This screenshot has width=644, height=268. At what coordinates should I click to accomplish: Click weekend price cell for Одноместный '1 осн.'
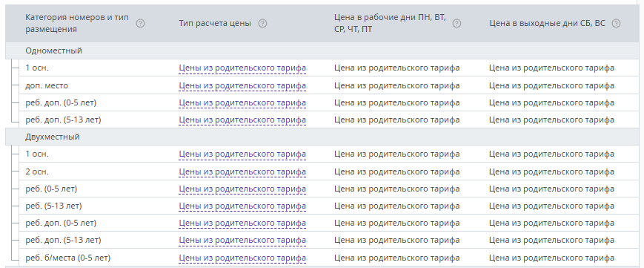551,68
